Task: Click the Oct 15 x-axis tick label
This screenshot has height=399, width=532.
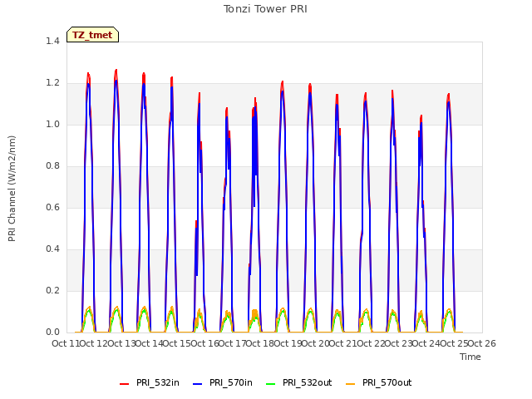Action: (177, 343)
